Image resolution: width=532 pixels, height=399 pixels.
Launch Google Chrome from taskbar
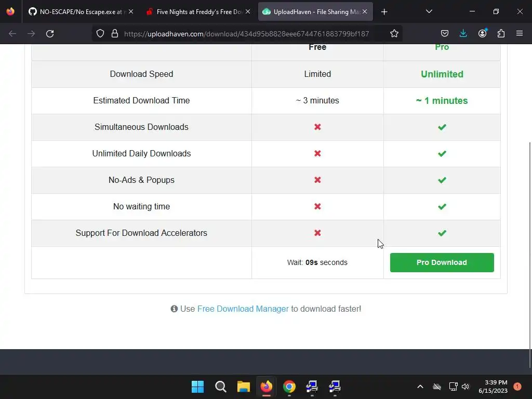[x=289, y=387]
